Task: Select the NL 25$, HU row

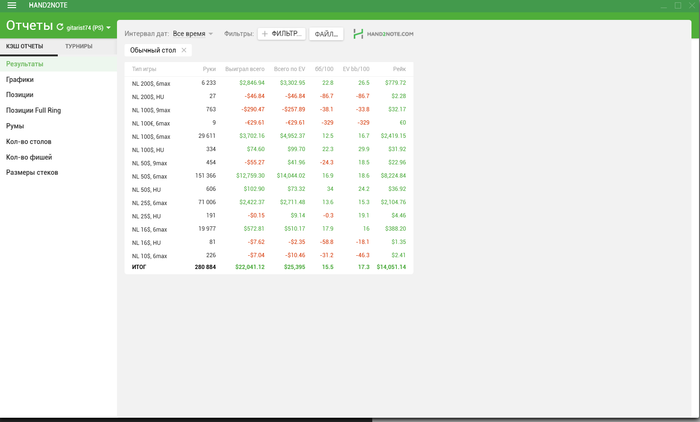Action: pyautogui.click(x=269, y=216)
